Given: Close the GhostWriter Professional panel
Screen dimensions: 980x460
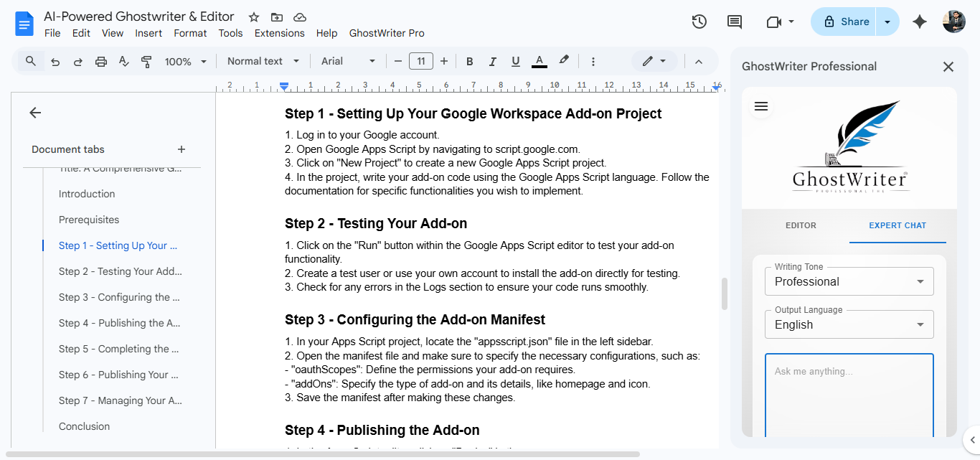Looking at the screenshot, I should pos(948,66).
